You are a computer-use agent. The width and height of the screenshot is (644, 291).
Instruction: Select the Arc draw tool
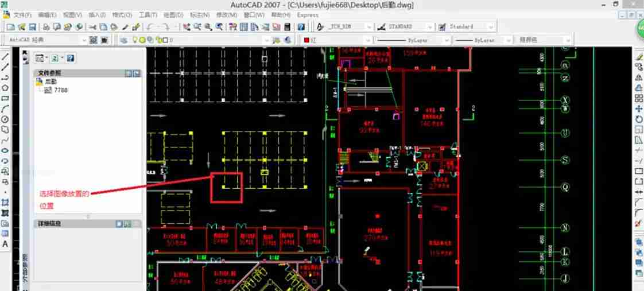tap(5, 108)
